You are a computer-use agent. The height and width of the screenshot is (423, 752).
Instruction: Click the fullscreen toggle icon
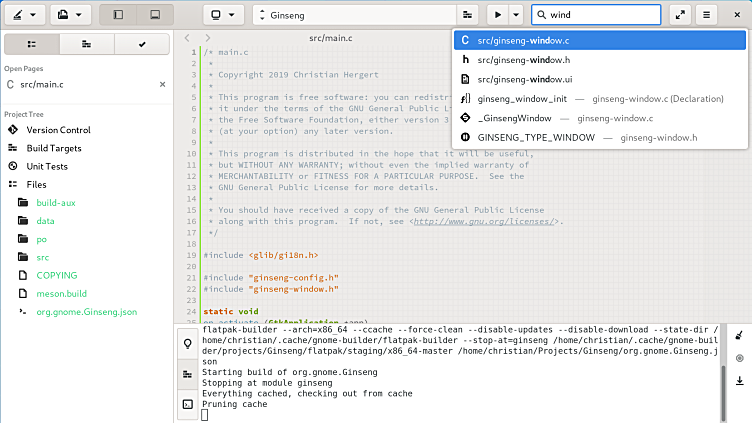pyautogui.click(x=680, y=15)
